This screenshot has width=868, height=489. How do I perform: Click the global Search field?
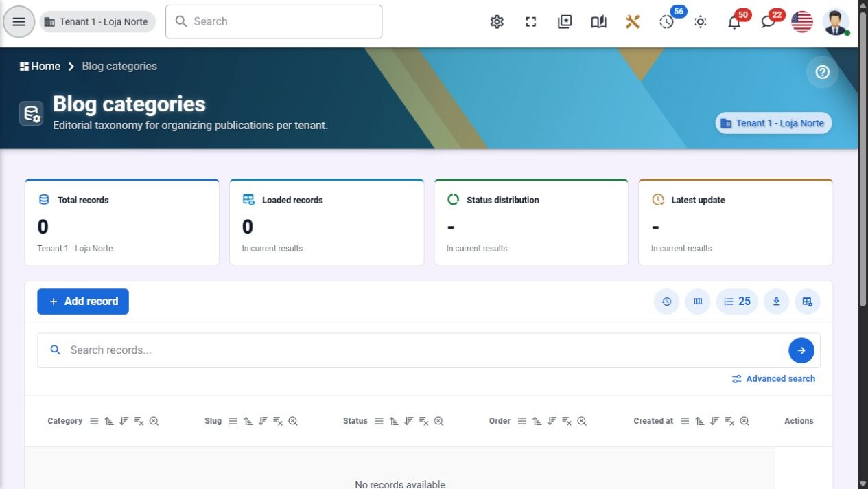click(x=274, y=22)
